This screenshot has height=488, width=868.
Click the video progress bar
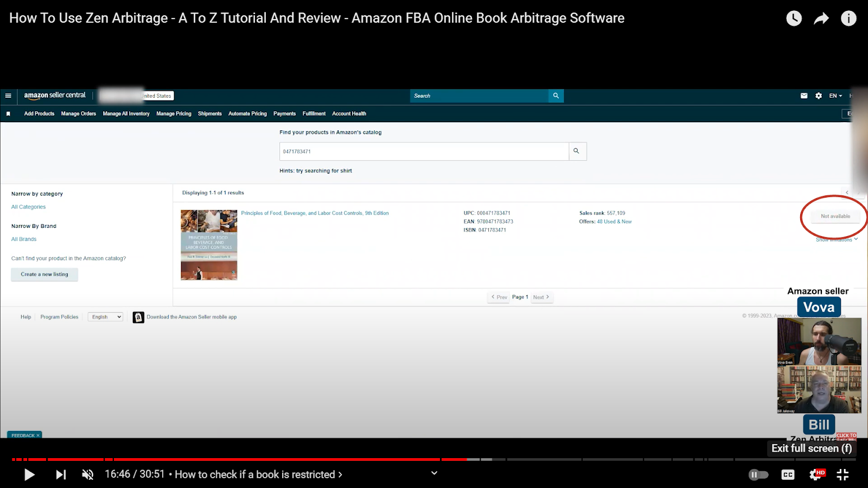click(x=434, y=459)
